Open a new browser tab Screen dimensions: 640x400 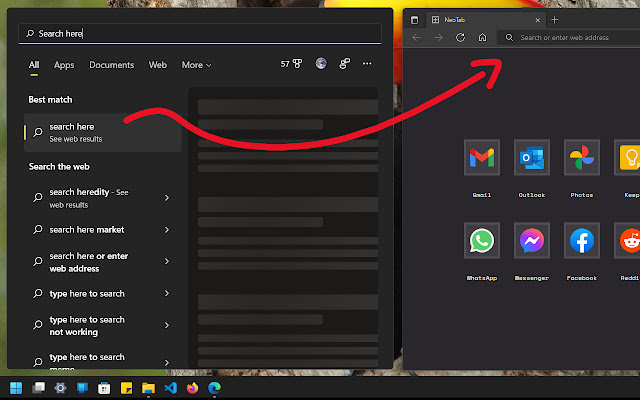pyautogui.click(x=554, y=20)
